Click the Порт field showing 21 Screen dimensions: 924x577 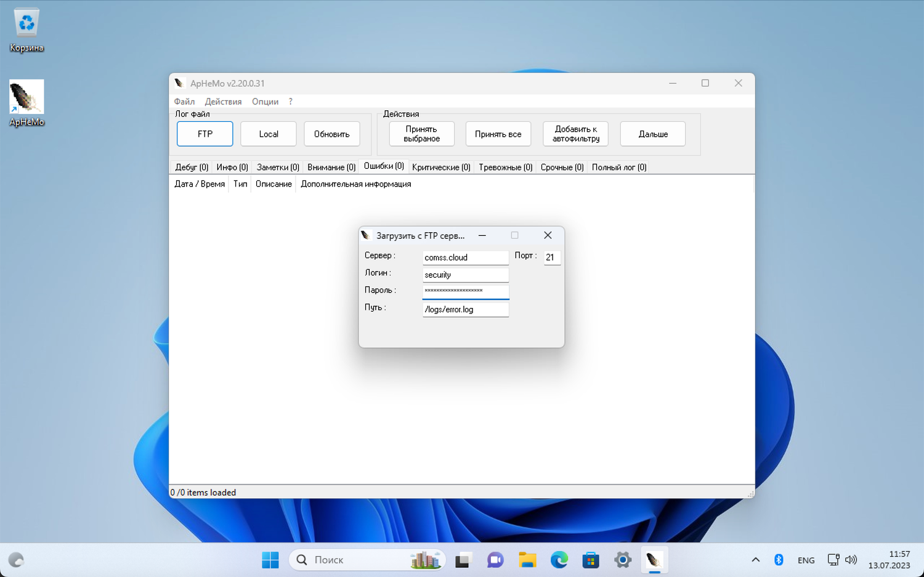(x=552, y=257)
